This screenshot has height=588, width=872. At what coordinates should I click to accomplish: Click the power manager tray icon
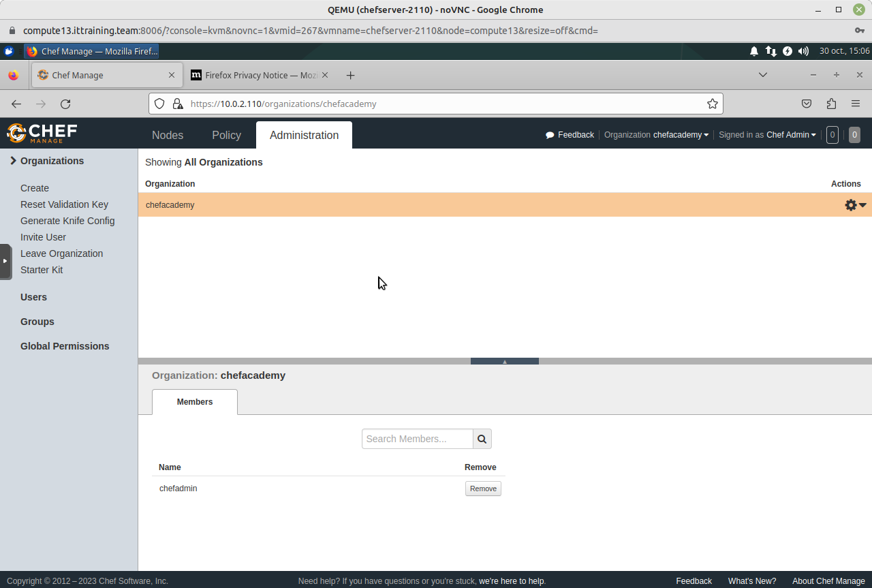coord(788,51)
